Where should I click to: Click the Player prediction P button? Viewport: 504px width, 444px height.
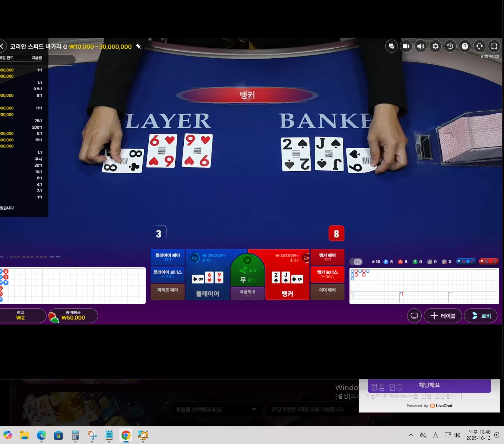pos(466,262)
